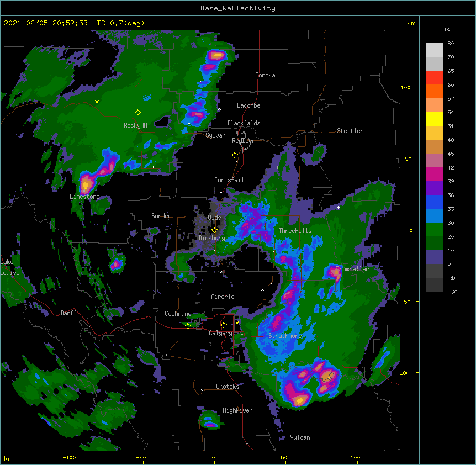Click the km label at the top right
Screen dimensions: 476x465
pyautogui.click(x=411, y=23)
